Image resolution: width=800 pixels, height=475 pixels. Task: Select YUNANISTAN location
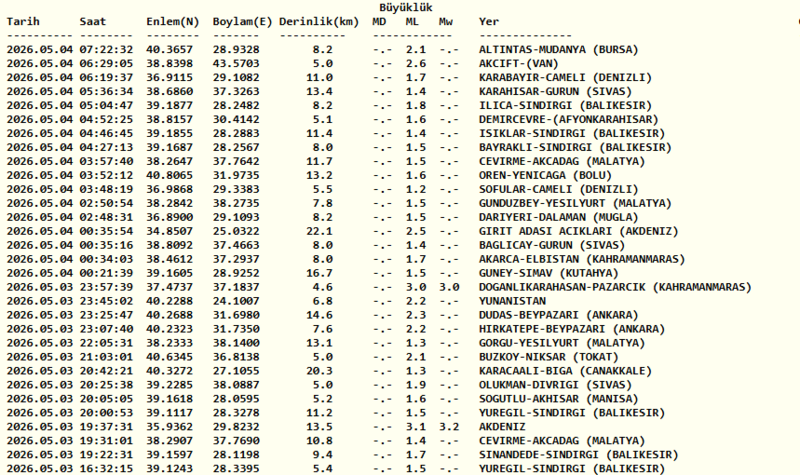point(512,301)
